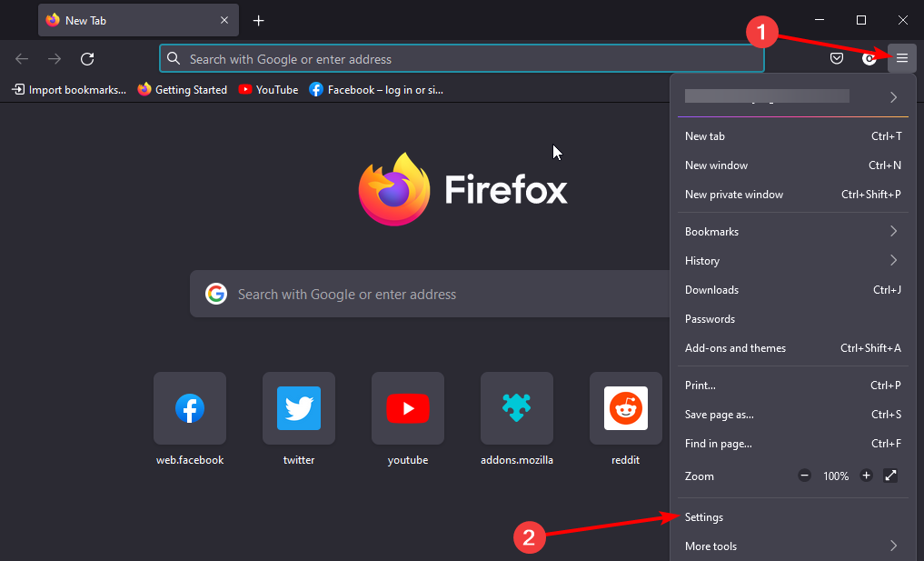Viewport: 924px width, 561px height.
Task: Open the Firefox account profile icon
Action: (x=869, y=58)
